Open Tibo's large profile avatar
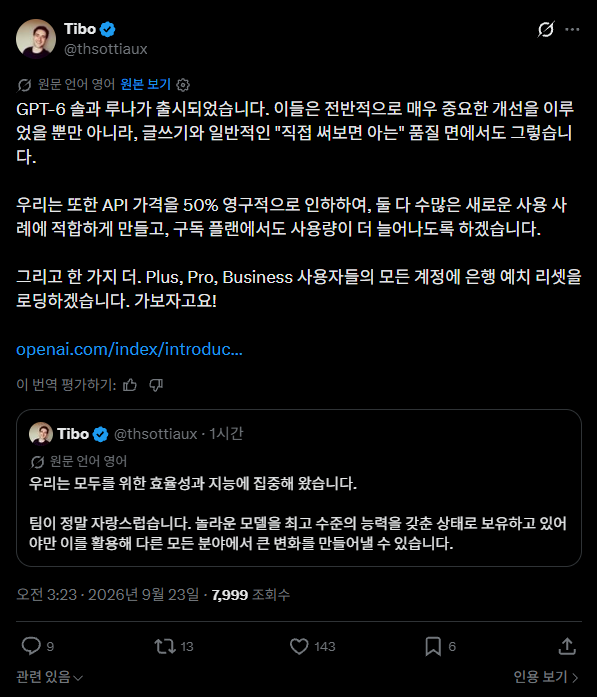This screenshot has width=597, height=697. [x=36, y=39]
